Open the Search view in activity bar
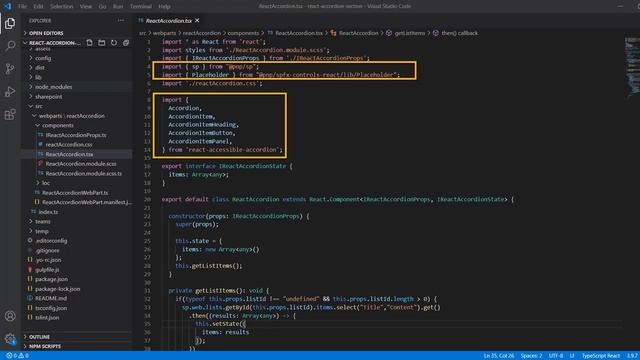640x360 pixels. (x=10, y=46)
